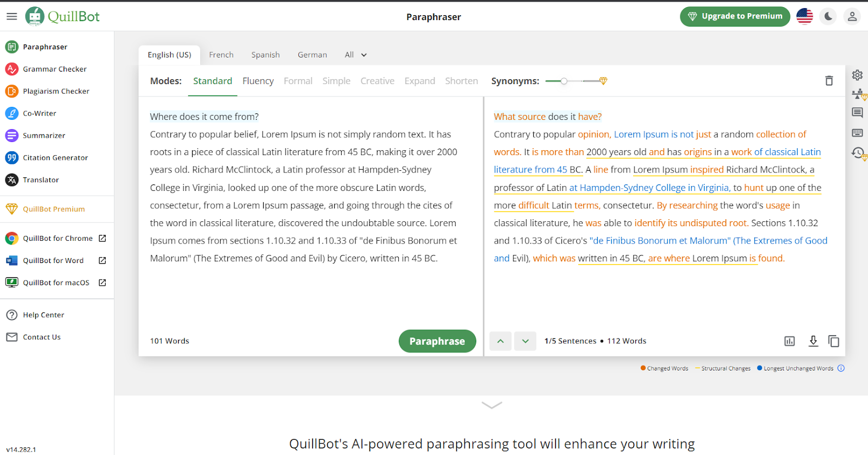The height and width of the screenshot is (455, 868).
Task: Click the premium diamond on Synonyms slider
Action: pos(603,81)
